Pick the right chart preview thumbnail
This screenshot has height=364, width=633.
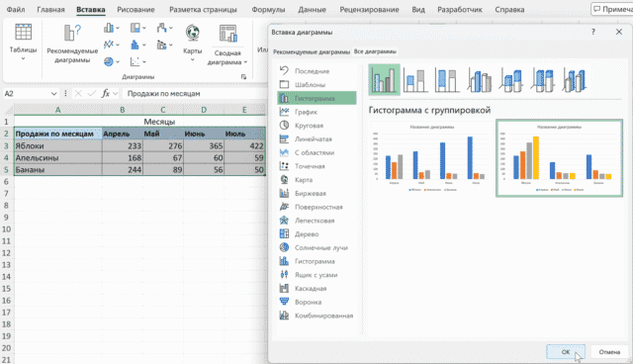coord(559,158)
